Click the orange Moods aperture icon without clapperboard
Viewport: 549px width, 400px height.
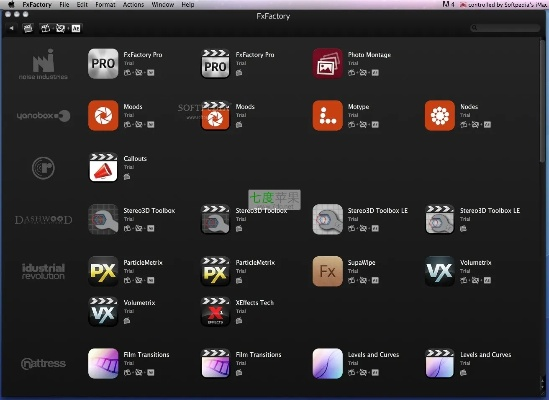[103, 116]
